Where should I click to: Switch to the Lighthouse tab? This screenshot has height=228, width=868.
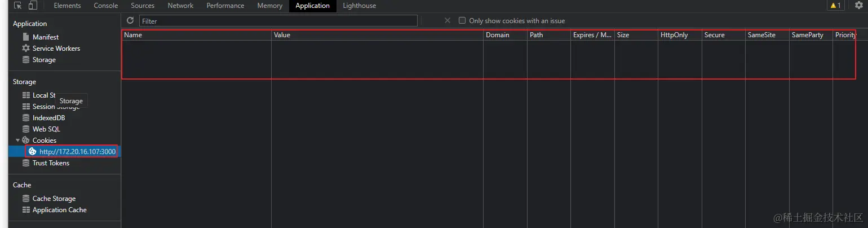[360, 6]
